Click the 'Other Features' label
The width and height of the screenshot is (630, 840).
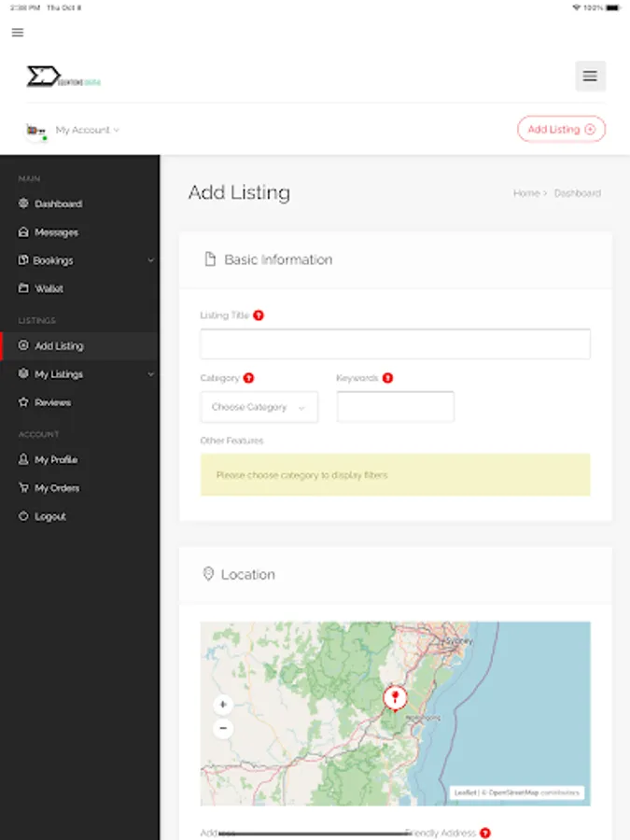[231, 441]
